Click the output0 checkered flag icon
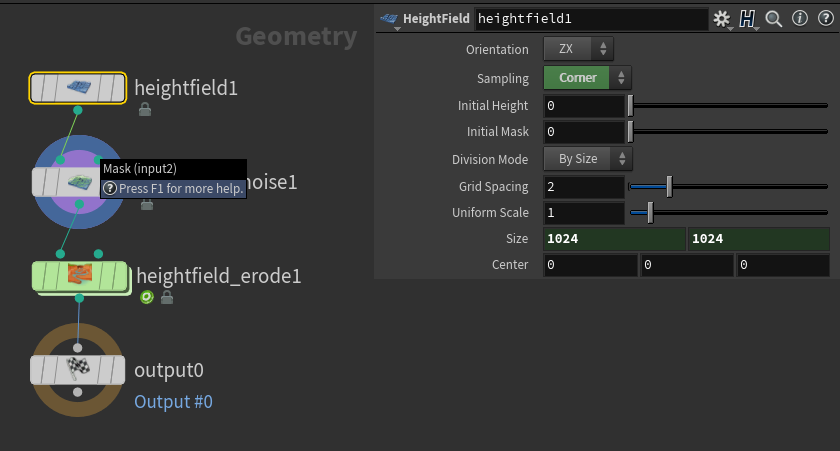The image size is (840, 451). click(78, 369)
